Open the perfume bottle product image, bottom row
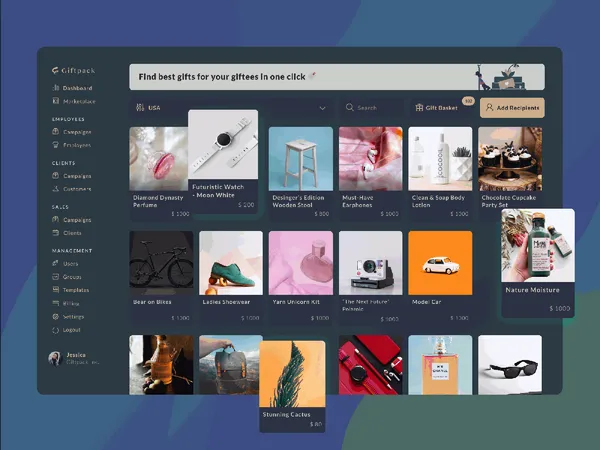The width and height of the screenshot is (600, 450). tap(440, 365)
